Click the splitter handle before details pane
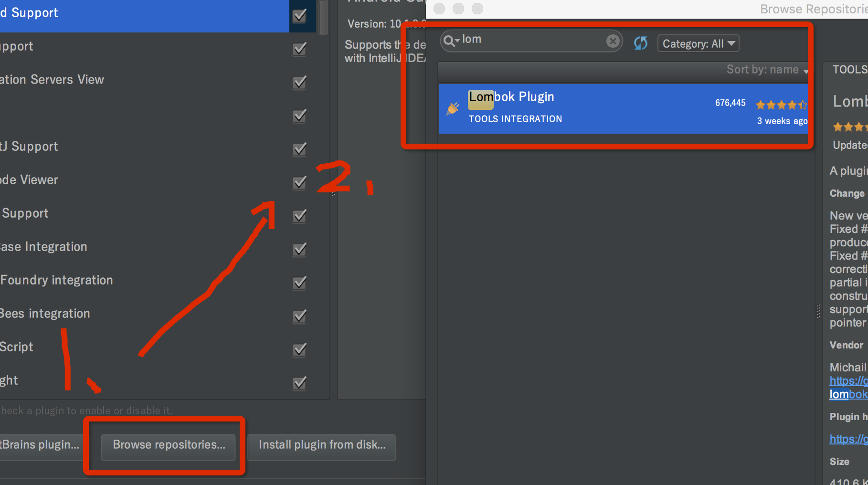This screenshot has width=868, height=485. [x=818, y=311]
